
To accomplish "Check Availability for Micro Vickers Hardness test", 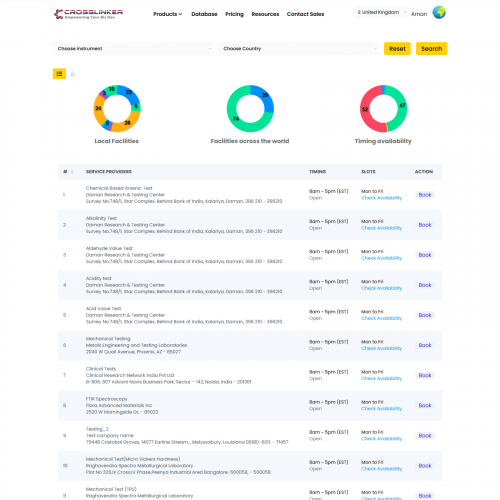I will [381, 469].
